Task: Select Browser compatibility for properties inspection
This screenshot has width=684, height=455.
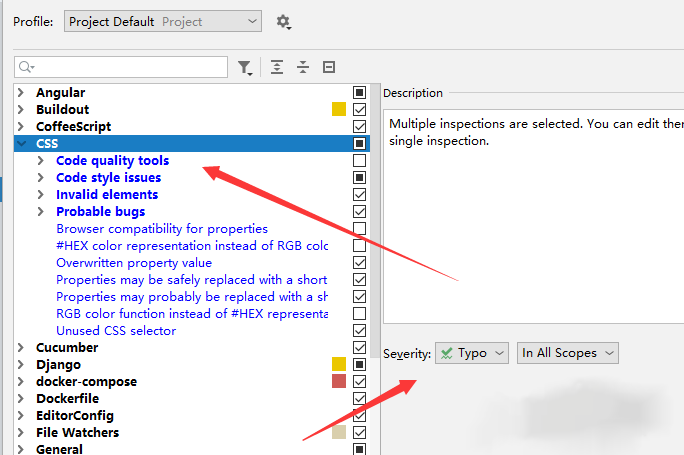Action: coord(162,229)
